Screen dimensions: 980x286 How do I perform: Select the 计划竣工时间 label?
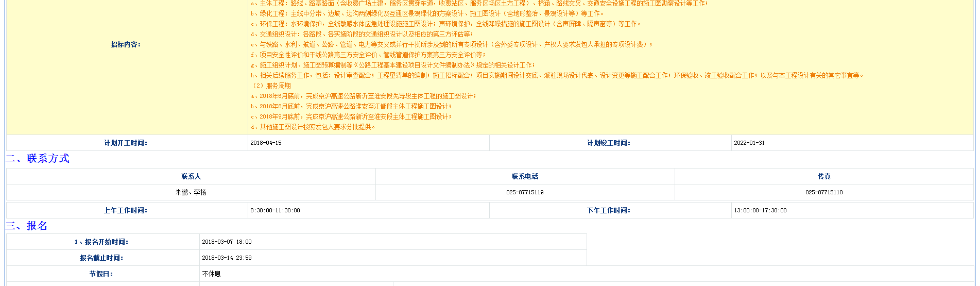click(609, 143)
